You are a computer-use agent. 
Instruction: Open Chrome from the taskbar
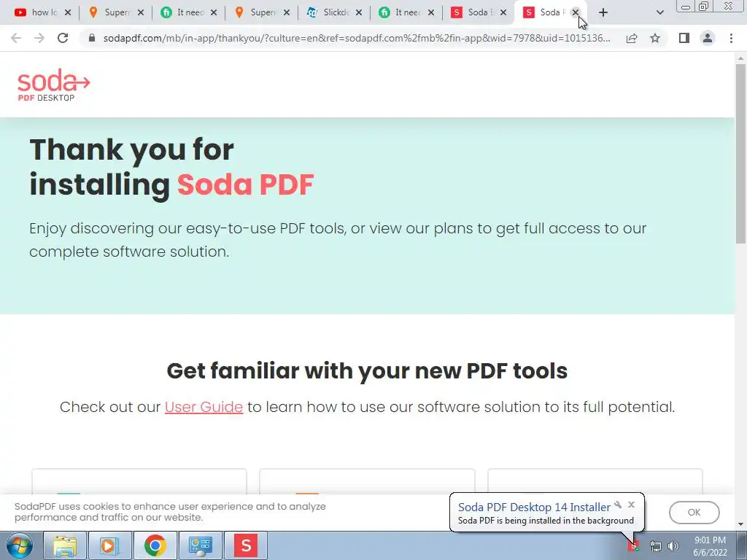tap(155, 545)
